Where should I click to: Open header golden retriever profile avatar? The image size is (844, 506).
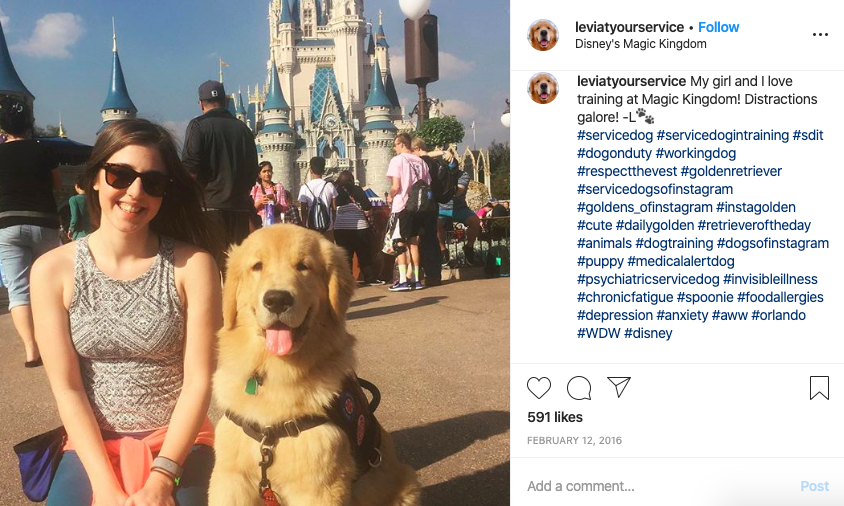pyautogui.click(x=543, y=35)
